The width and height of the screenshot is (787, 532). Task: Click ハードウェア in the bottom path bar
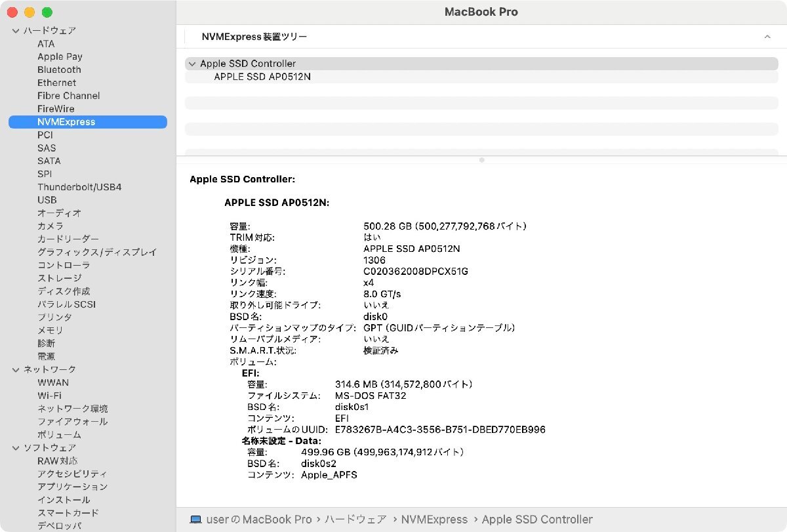tap(355, 520)
